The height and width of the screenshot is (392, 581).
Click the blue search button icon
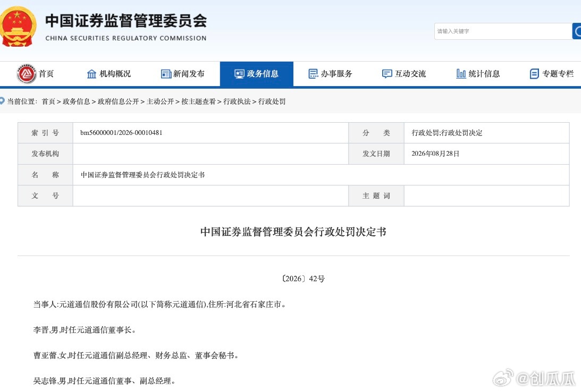577,31
